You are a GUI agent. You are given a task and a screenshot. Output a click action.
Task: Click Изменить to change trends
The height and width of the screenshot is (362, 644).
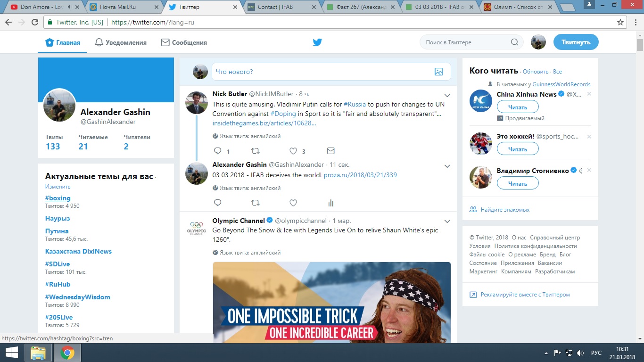tap(58, 187)
